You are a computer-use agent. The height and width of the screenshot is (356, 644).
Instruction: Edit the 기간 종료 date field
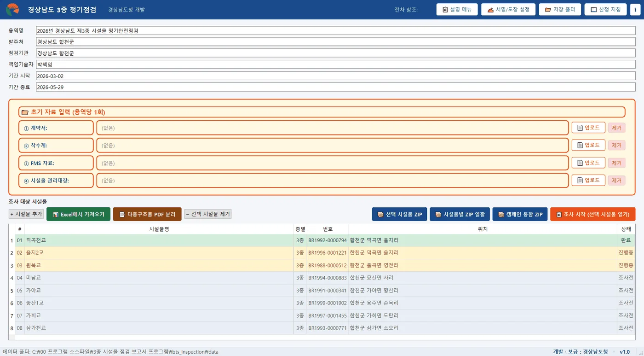pos(336,87)
